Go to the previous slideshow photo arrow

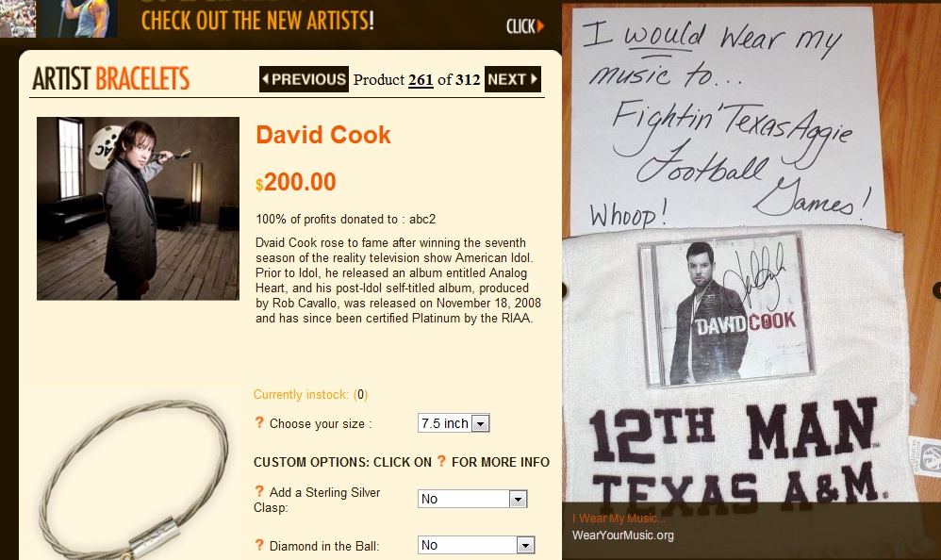coord(565,290)
